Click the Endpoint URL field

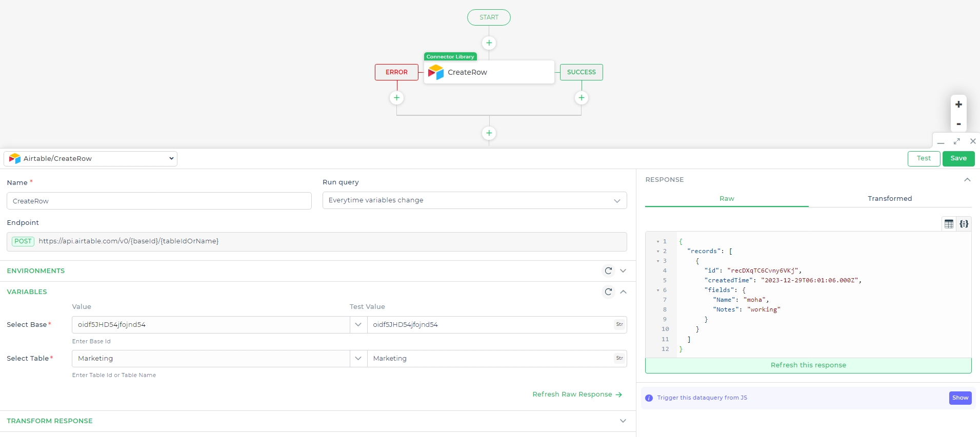317,242
